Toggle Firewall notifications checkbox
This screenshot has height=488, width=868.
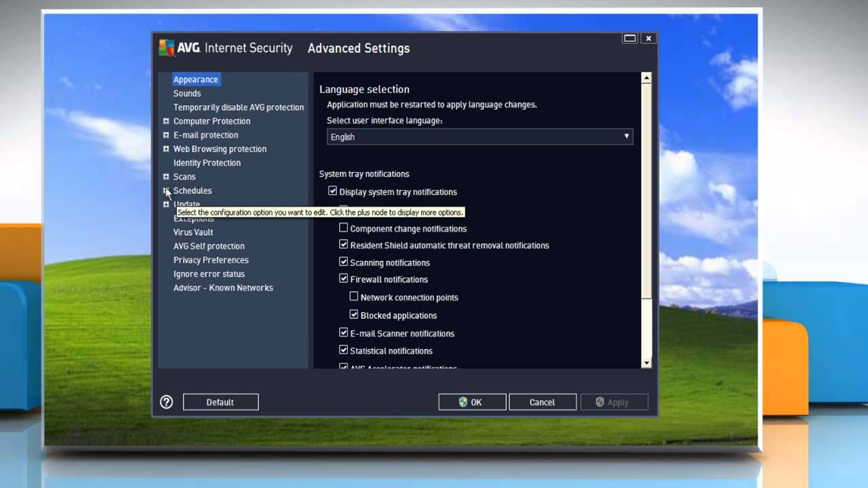pyautogui.click(x=343, y=279)
